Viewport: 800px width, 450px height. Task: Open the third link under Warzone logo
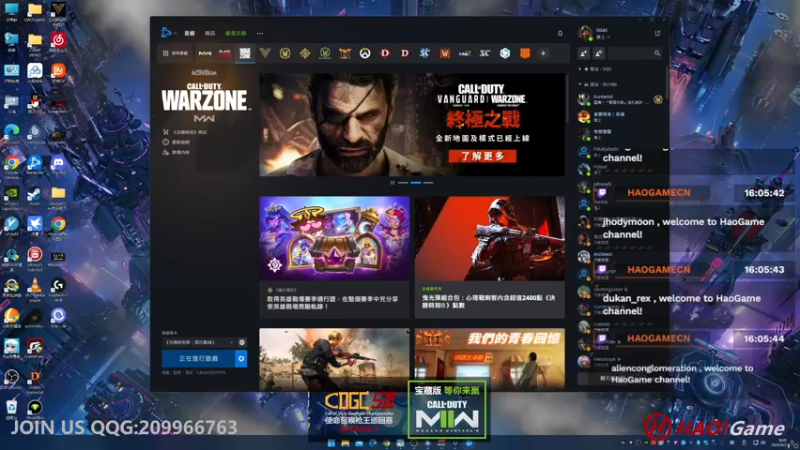176,153
